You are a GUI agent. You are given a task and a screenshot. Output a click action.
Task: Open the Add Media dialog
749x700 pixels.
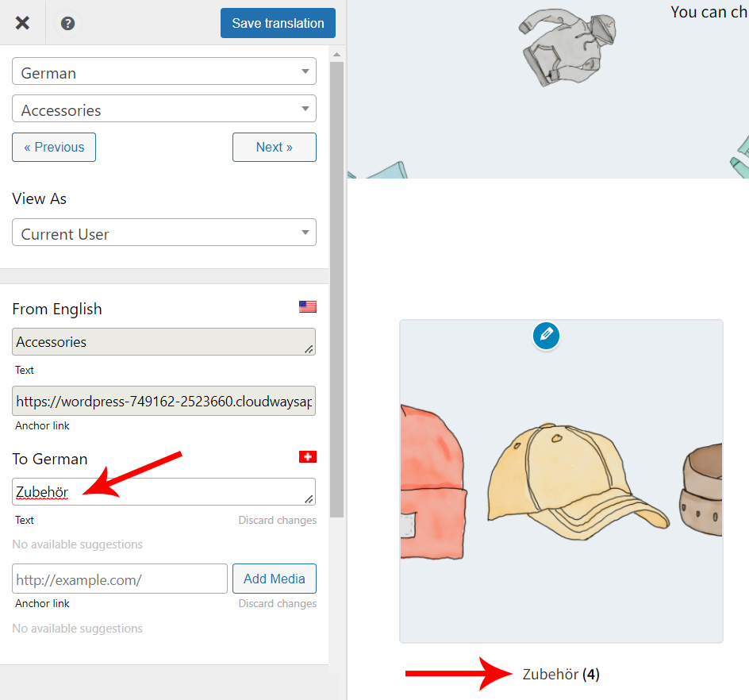point(274,579)
